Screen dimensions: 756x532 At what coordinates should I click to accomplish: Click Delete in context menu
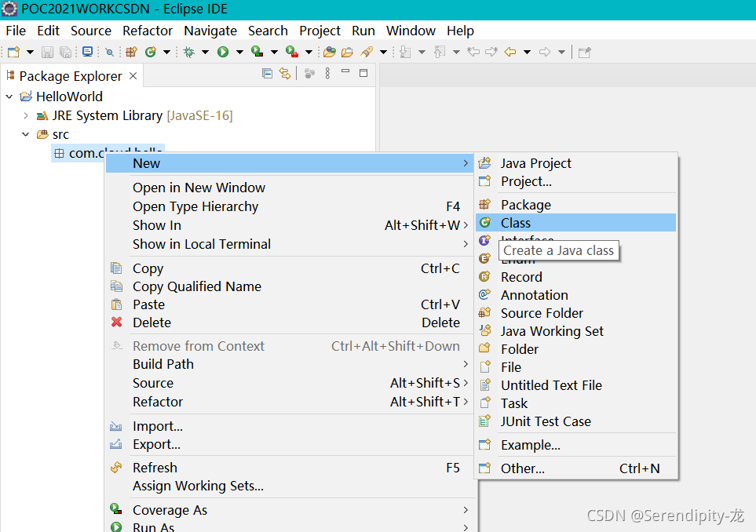(x=289, y=322)
